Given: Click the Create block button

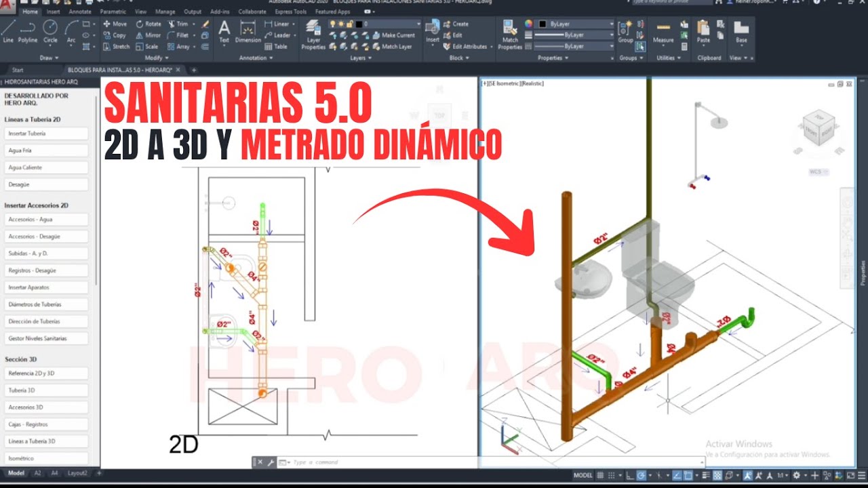Looking at the screenshot, I should coord(456,24).
